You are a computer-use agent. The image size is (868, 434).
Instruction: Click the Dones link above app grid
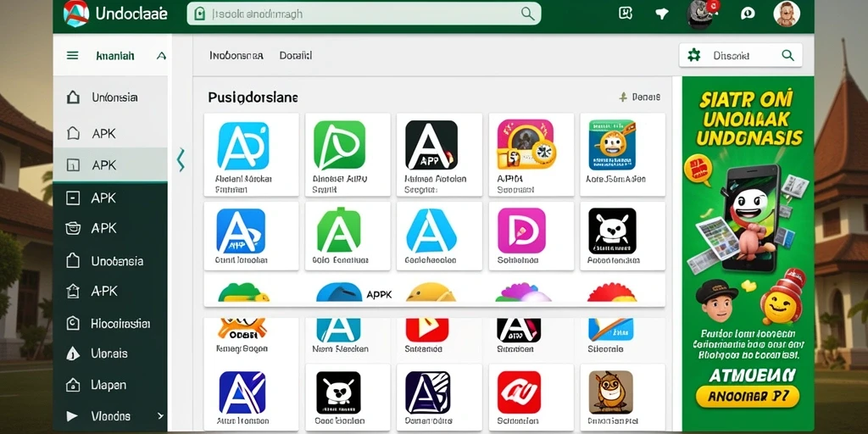coord(639,97)
